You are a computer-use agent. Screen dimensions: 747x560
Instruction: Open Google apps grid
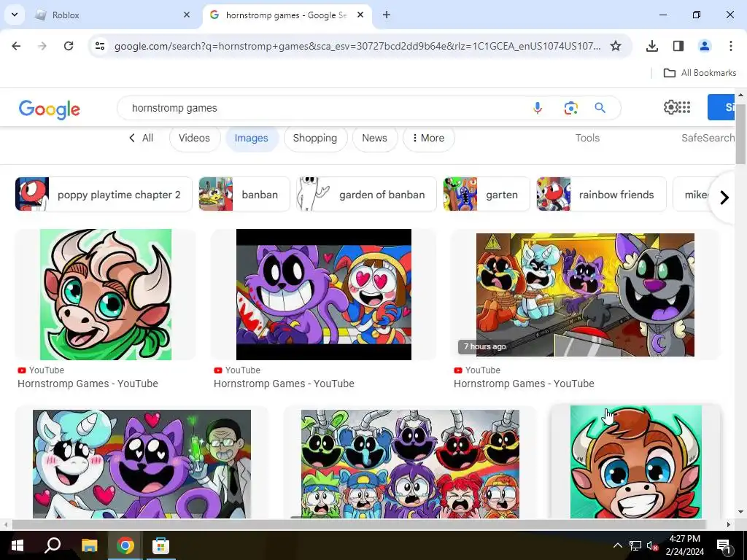pyautogui.click(x=684, y=107)
